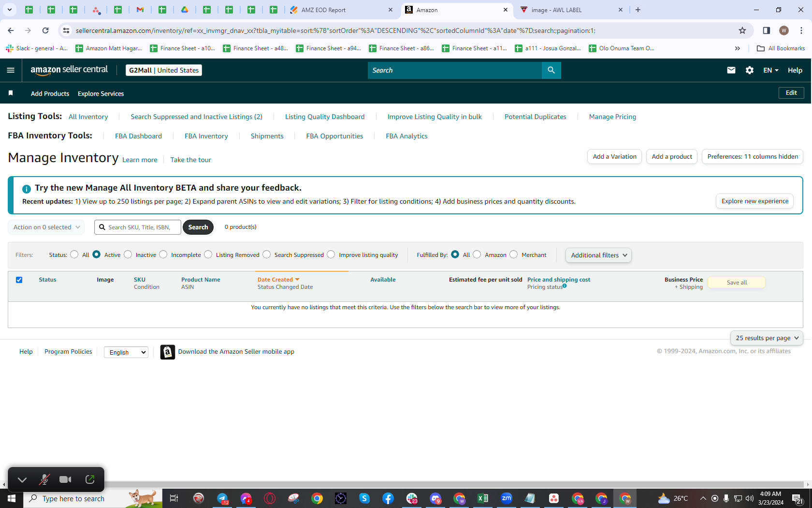The width and height of the screenshot is (812, 508).
Task: Expand the hidden bookmarks chevron
Action: click(x=737, y=48)
